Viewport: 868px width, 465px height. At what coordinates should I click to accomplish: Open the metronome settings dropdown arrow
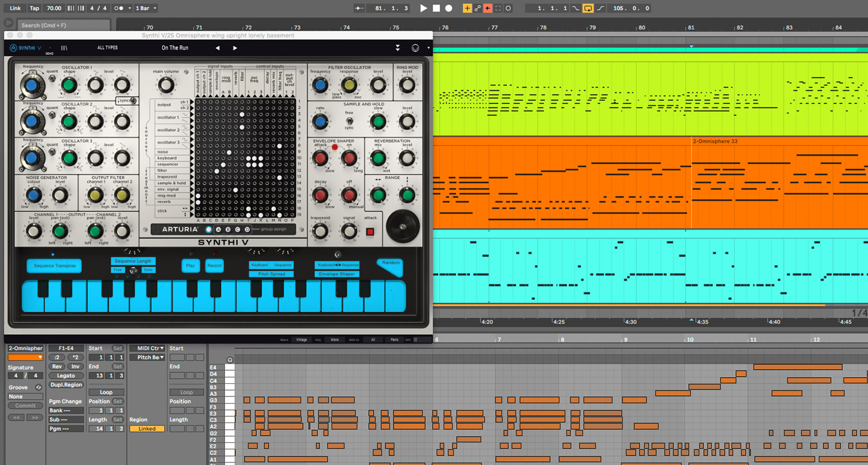[x=129, y=8]
